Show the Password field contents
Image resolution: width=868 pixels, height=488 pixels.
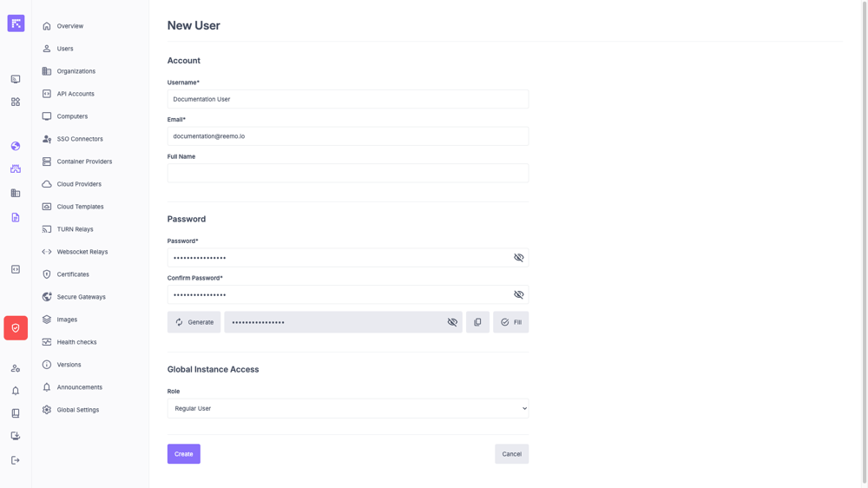[x=518, y=258]
